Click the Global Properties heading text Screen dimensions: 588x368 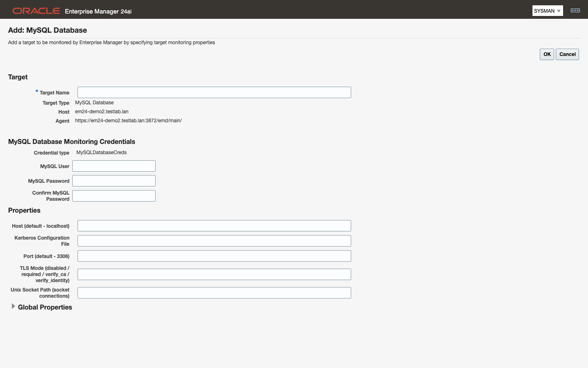pyautogui.click(x=45, y=307)
